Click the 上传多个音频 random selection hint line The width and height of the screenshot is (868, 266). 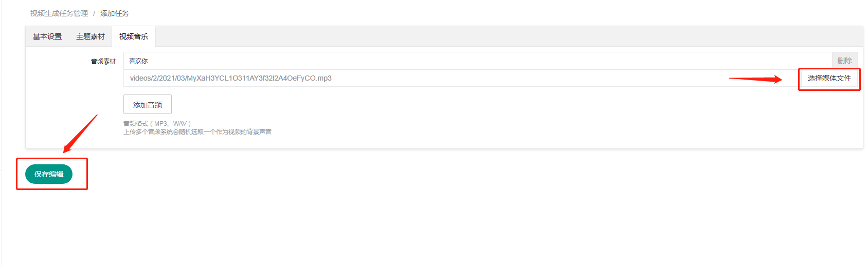[x=197, y=132]
